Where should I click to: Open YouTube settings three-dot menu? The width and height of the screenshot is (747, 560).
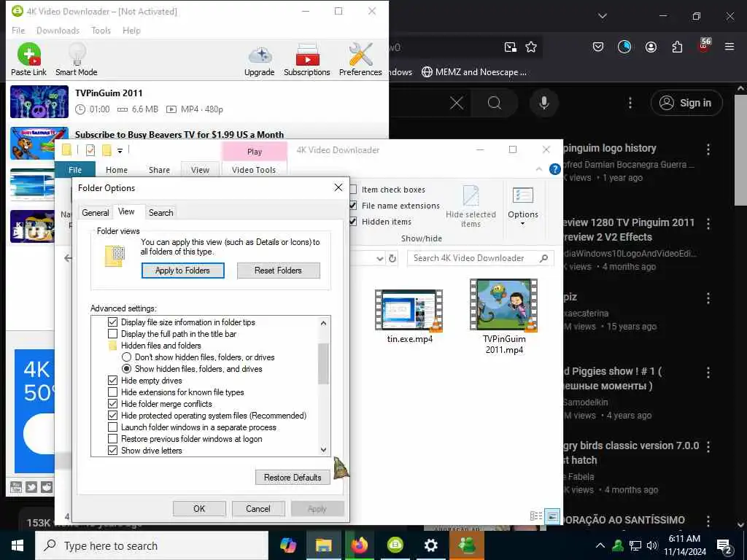[x=630, y=103]
